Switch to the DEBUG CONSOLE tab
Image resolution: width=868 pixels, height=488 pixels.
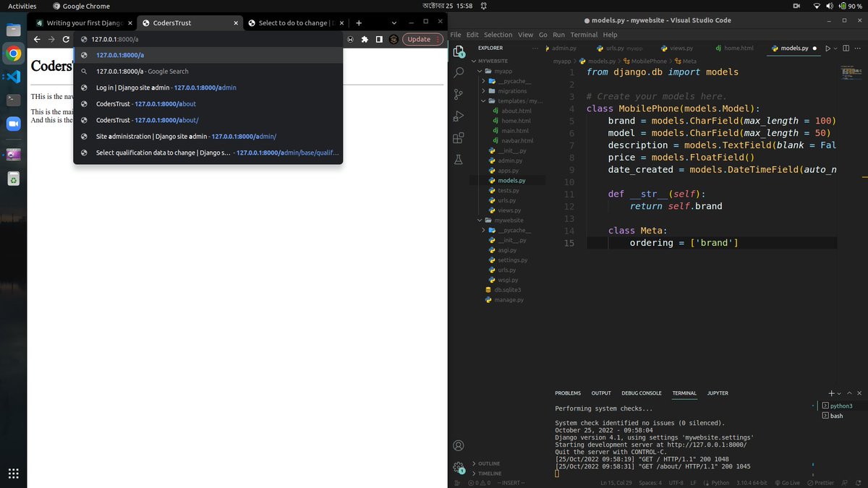coord(641,393)
